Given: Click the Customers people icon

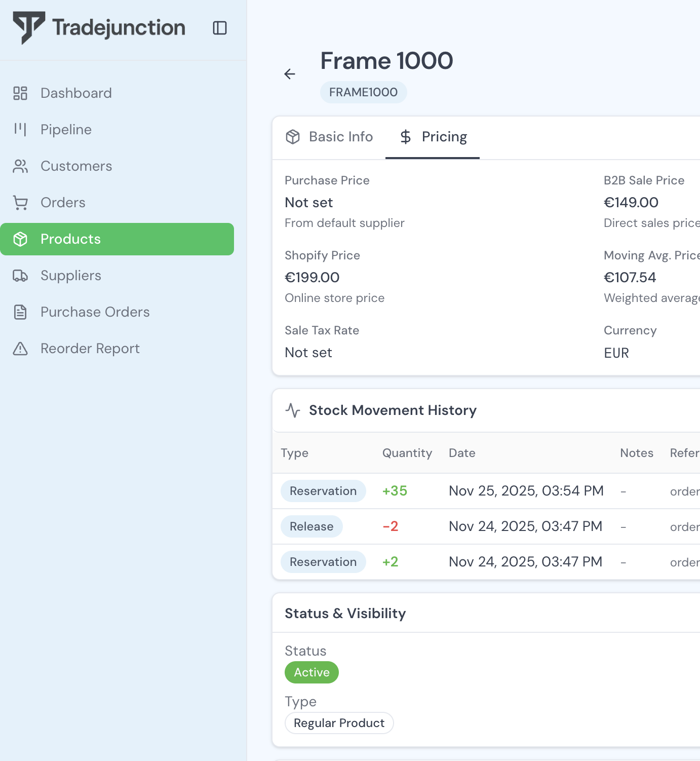Looking at the screenshot, I should 20,166.
